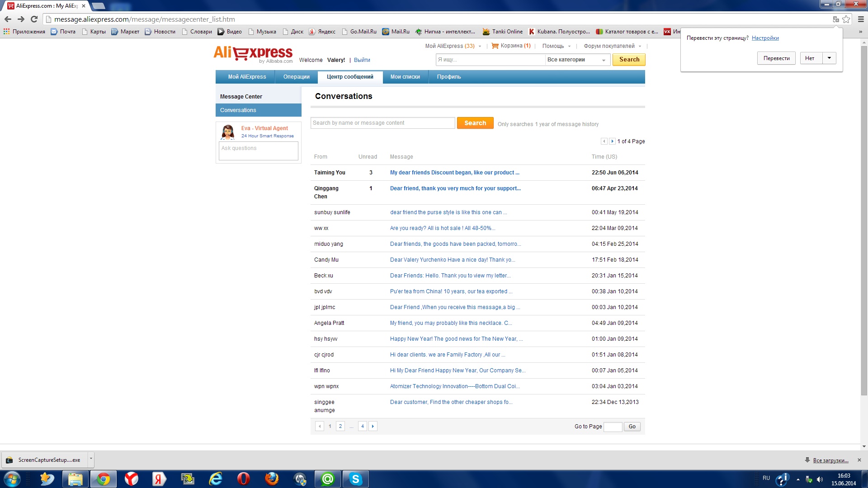
Task: Click the Я ищу product search field
Action: [x=491, y=60]
